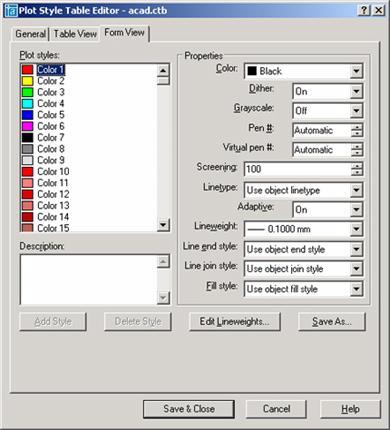The height and width of the screenshot is (430, 390).
Task: Increase Screening value with up arrow
Action: pyautogui.click(x=357, y=166)
